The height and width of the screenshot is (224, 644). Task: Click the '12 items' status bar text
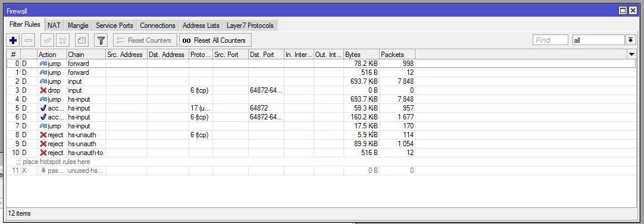[19, 213]
